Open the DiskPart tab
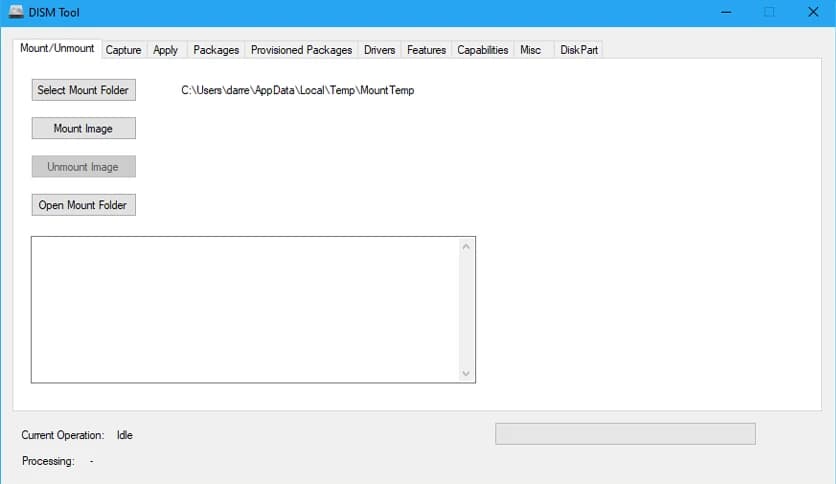 click(x=579, y=50)
